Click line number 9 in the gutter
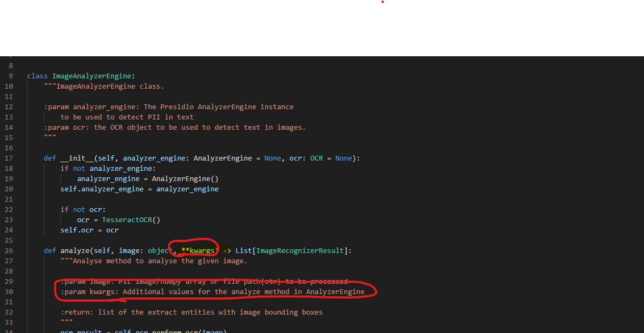Viewport: 644px width, 333px height. (x=10, y=76)
